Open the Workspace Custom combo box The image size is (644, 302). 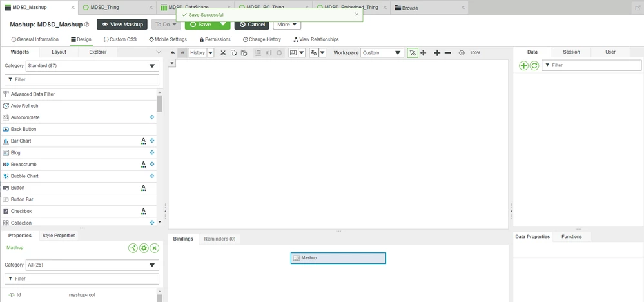point(382,53)
